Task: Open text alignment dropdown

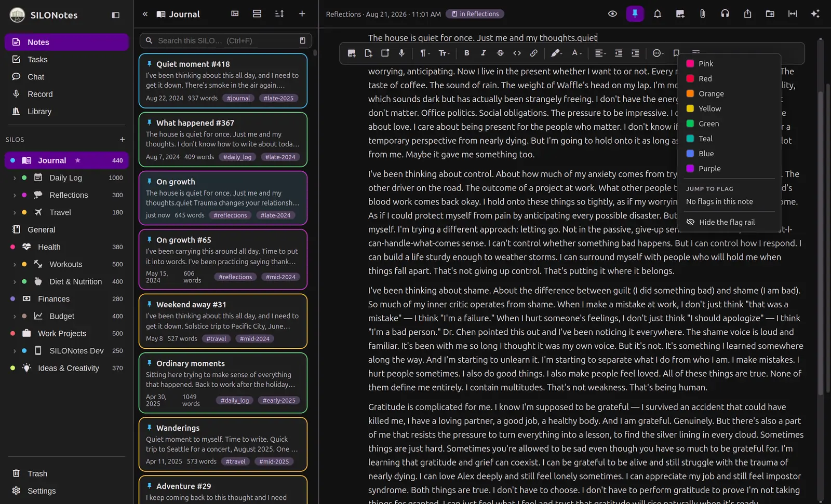Action: click(x=600, y=53)
